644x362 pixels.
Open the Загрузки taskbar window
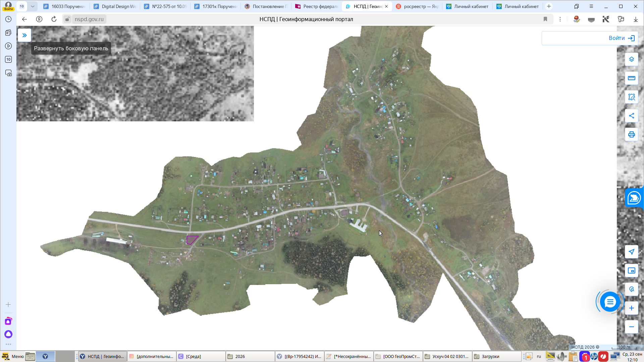497,356
